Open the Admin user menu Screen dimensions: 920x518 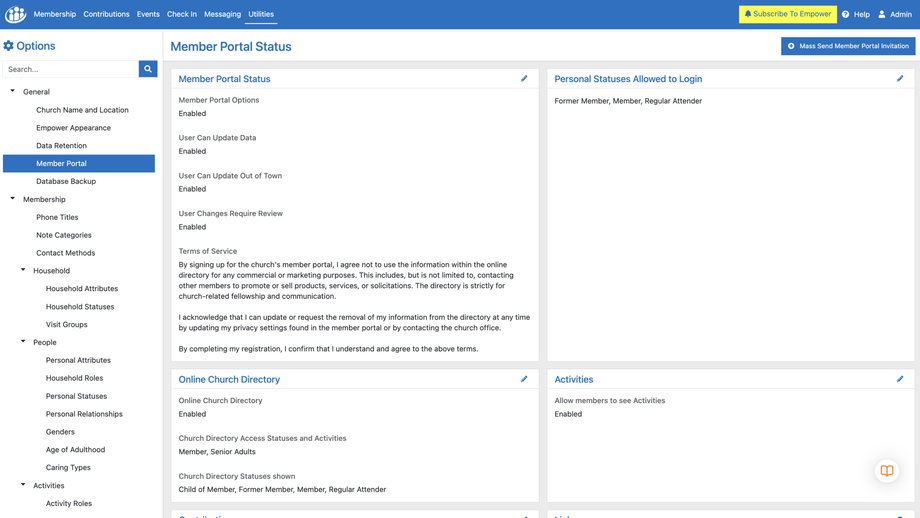pos(895,14)
